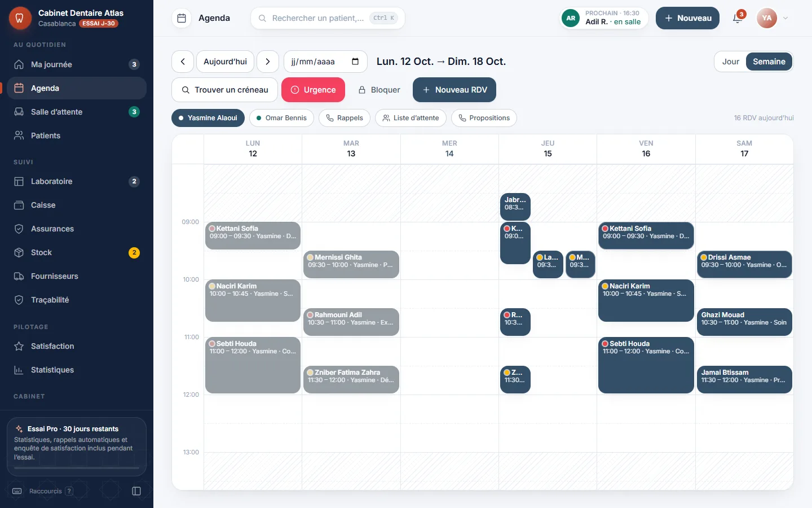The width and height of the screenshot is (812, 508).
Task: Click the jj/mm/aaaa date field
Action: click(325, 62)
